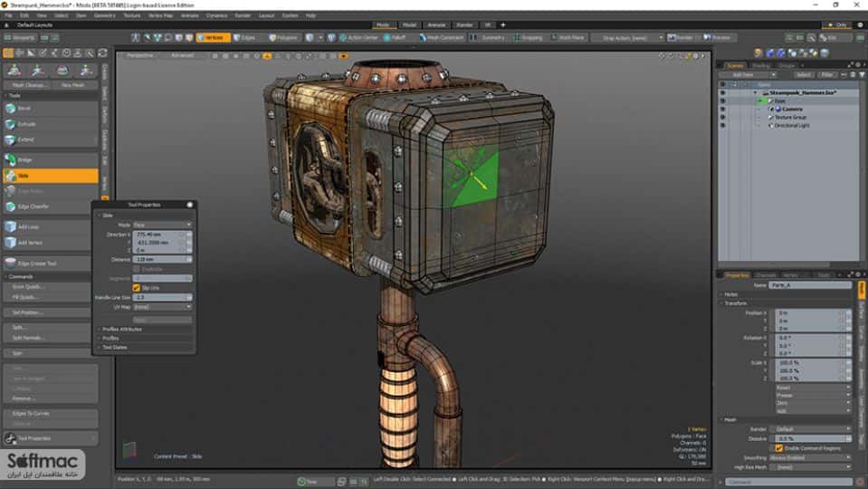This screenshot has height=489, width=868.
Task: Switch to Vertices selection mode
Action: coord(213,38)
